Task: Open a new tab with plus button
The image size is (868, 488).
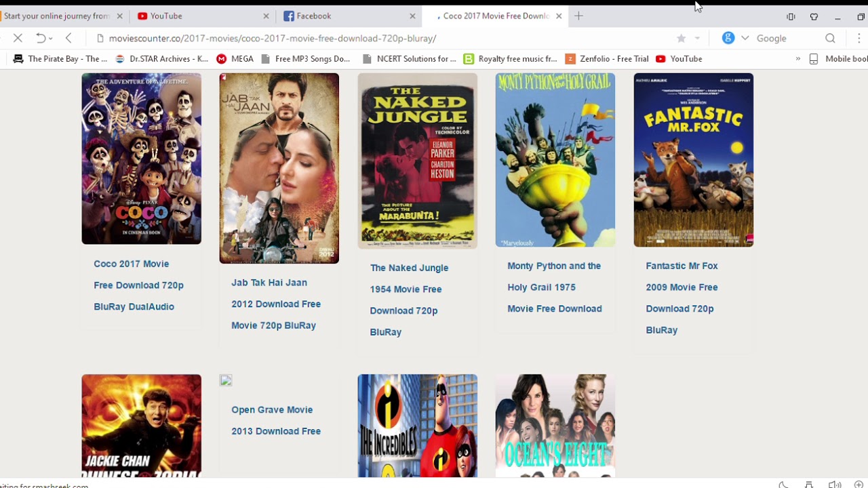Action: 578,16
